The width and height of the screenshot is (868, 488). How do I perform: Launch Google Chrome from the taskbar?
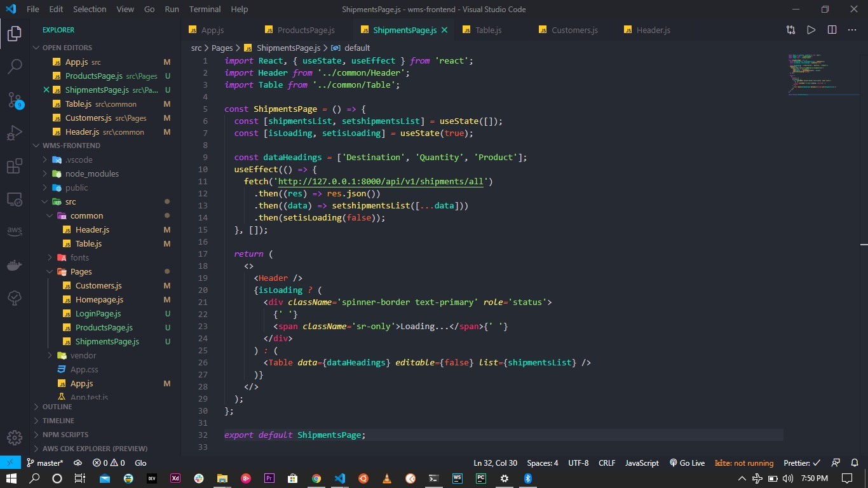point(316,478)
